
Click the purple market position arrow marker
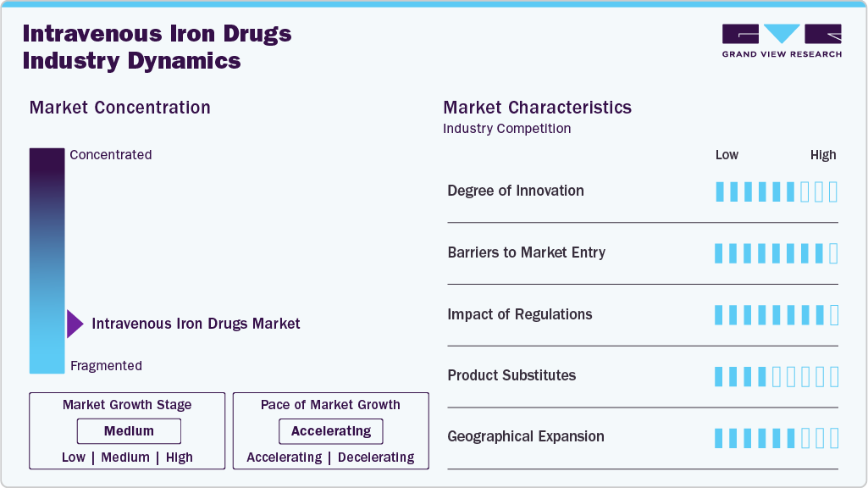[x=75, y=324]
